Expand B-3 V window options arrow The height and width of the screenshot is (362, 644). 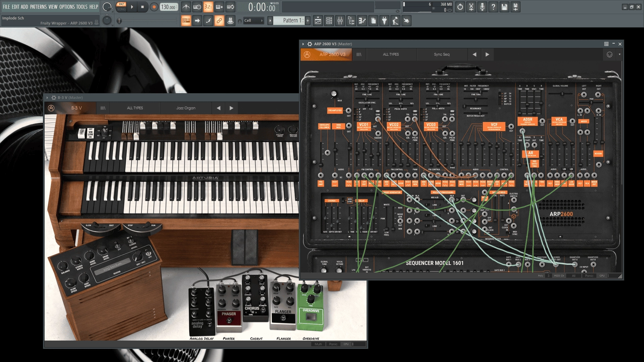click(47, 98)
